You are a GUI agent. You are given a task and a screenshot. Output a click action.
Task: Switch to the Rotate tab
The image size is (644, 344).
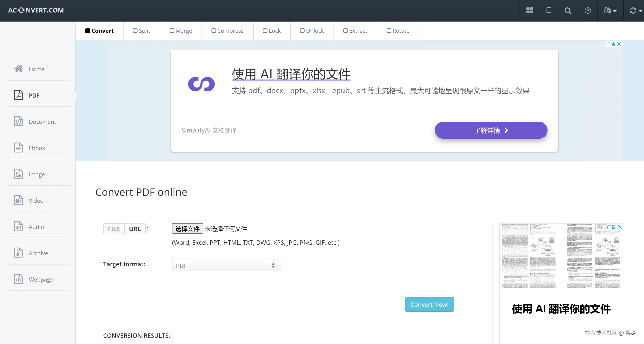pos(398,31)
